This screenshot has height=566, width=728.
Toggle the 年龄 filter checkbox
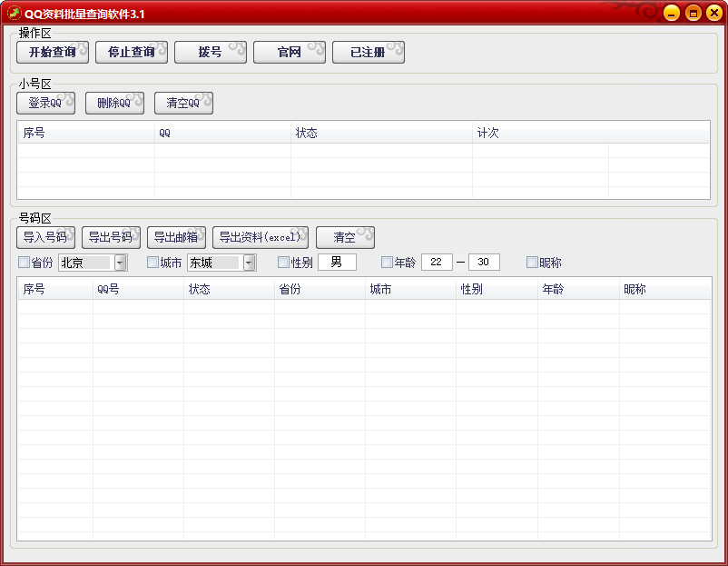click(387, 263)
